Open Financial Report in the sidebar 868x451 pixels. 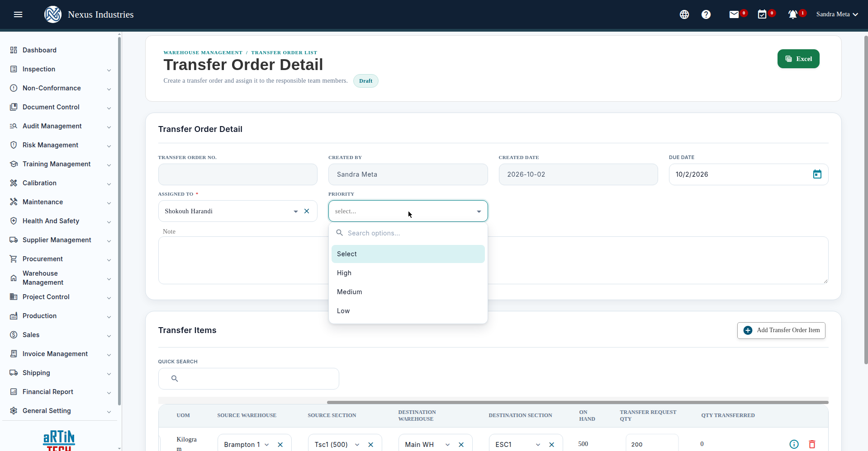(x=48, y=392)
